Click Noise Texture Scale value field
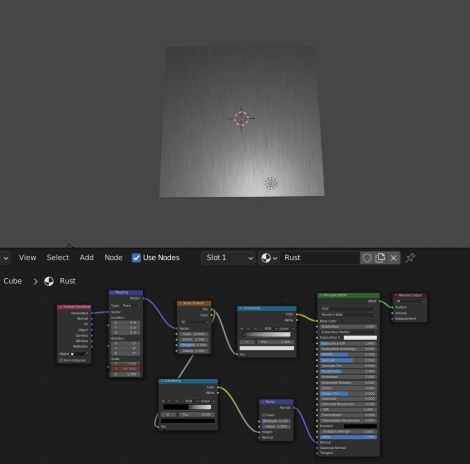470x464 pixels. [194, 334]
